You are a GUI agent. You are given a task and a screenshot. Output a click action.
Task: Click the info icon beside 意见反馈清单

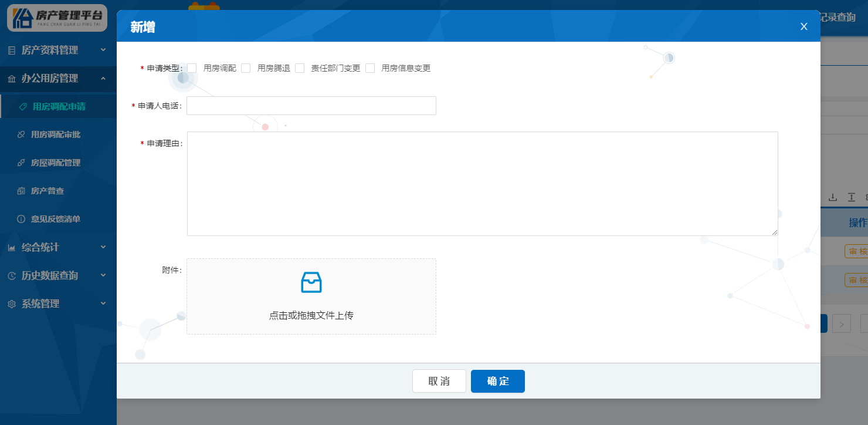[x=21, y=220]
